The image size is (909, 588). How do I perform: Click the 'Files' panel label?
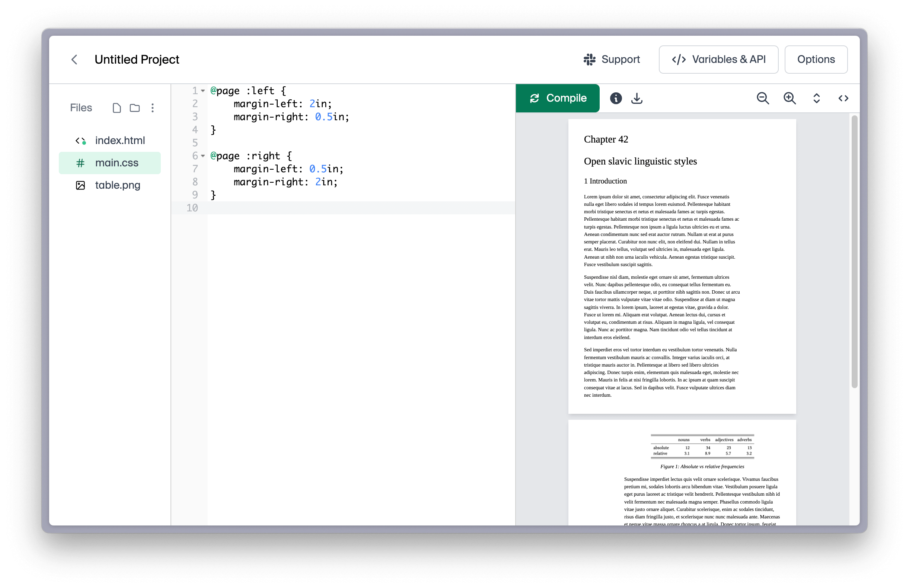[81, 108]
